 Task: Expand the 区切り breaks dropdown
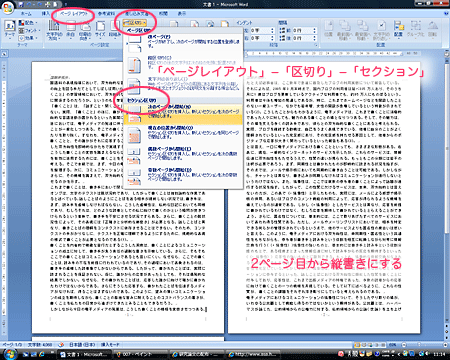click(135, 23)
